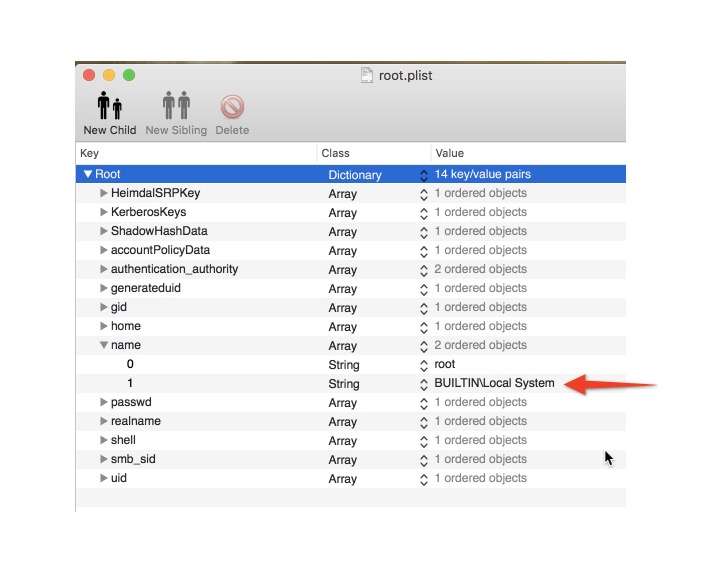Click the Delete toolbar icon

pos(232,106)
